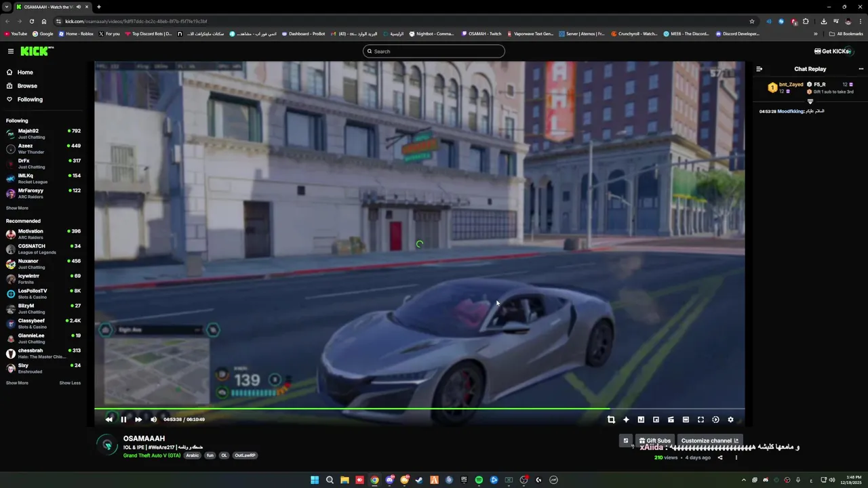Click the Kick search field
The width and height of the screenshot is (868, 488).
[x=434, y=52]
